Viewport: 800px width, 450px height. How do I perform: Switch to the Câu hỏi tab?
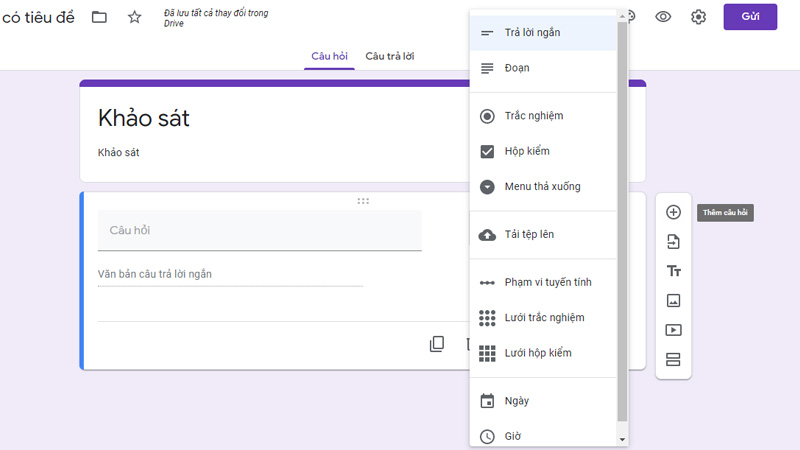[x=329, y=56]
